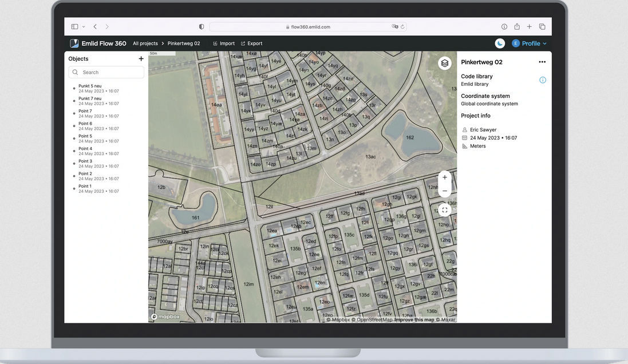Toggle dark mode with the moon icon
This screenshot has height=364, width=628.
point(500,43)
